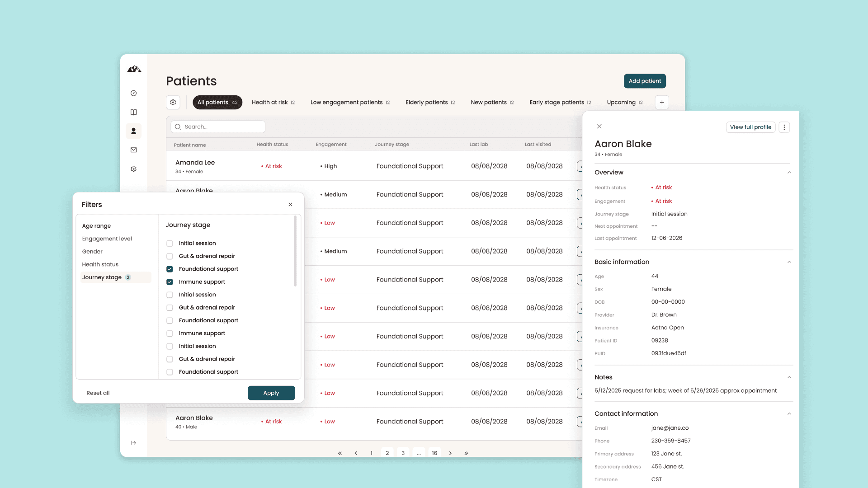Click the expand sidebar arrow icon
868x488 pixels.
(x=133, y=443)
